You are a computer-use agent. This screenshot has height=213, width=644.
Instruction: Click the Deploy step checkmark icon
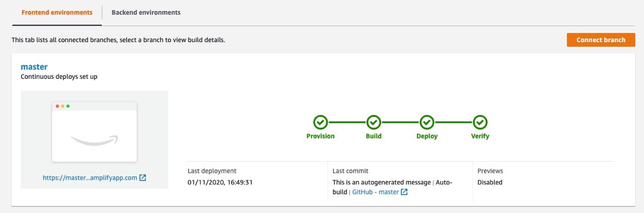coord(427,122)
